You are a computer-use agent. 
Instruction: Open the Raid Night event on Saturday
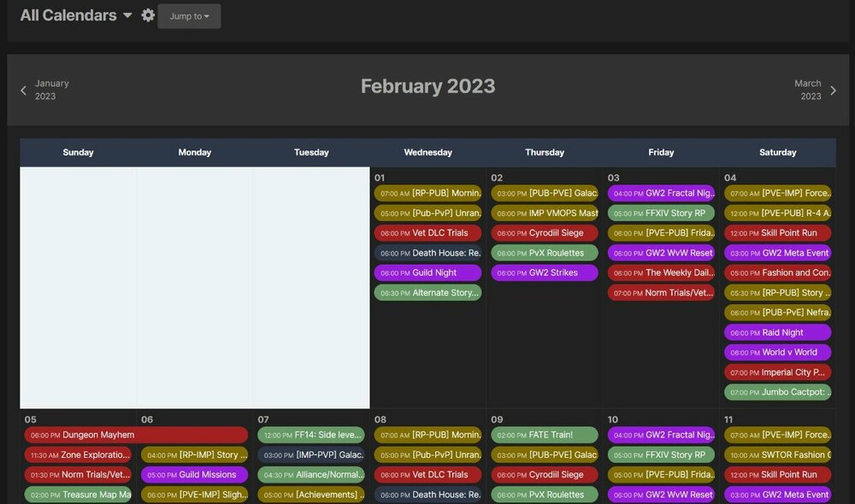click(777, 332)
